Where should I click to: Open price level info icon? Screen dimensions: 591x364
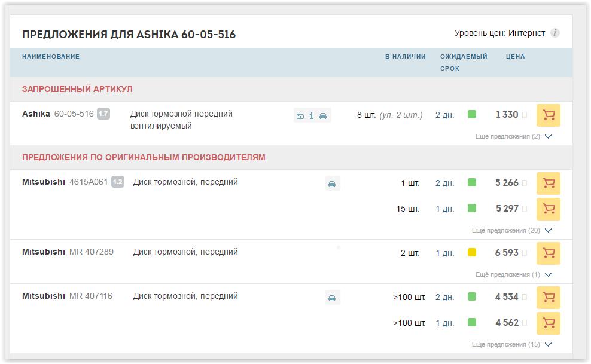pos(555,33)
